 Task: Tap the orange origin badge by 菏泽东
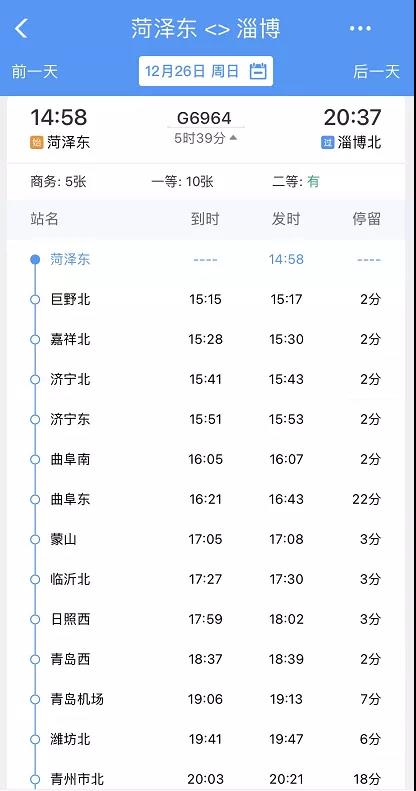click(37, 143)
